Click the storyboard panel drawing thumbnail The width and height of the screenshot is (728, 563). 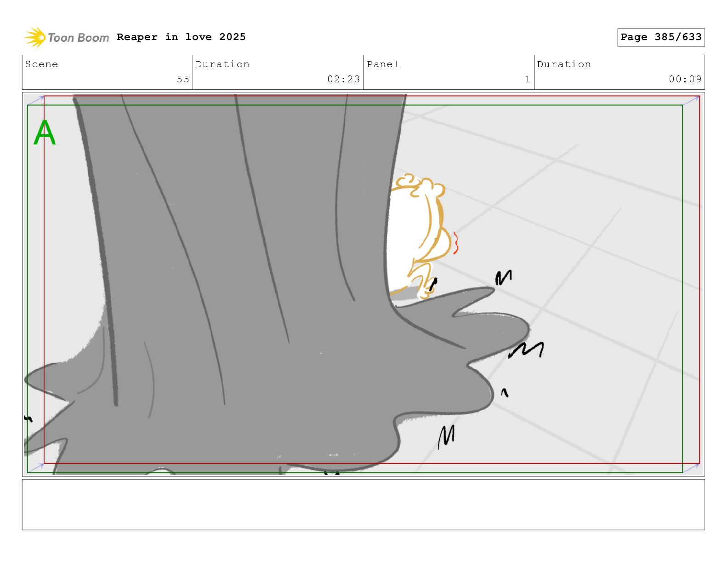[x=363, y=284]
